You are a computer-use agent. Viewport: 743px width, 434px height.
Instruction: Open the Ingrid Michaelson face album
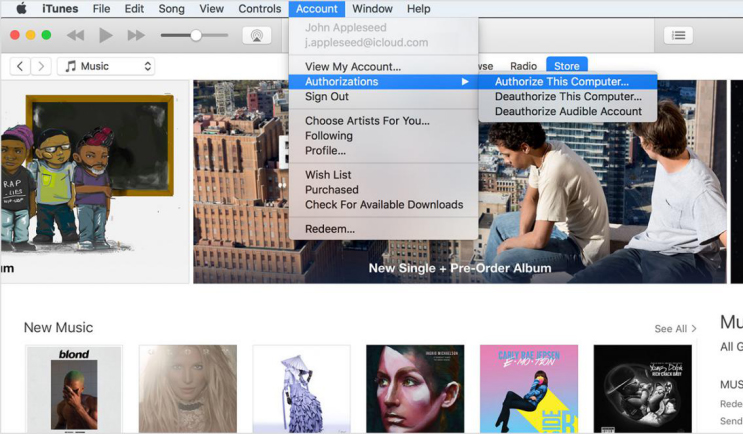click(x=415, y=389)
